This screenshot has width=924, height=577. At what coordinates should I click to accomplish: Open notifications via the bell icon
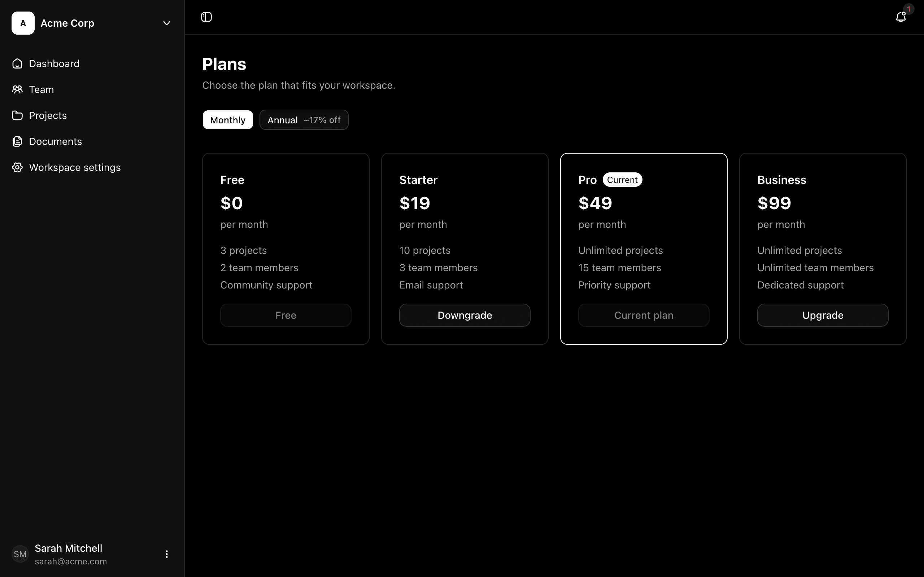[x=901, y=17]
